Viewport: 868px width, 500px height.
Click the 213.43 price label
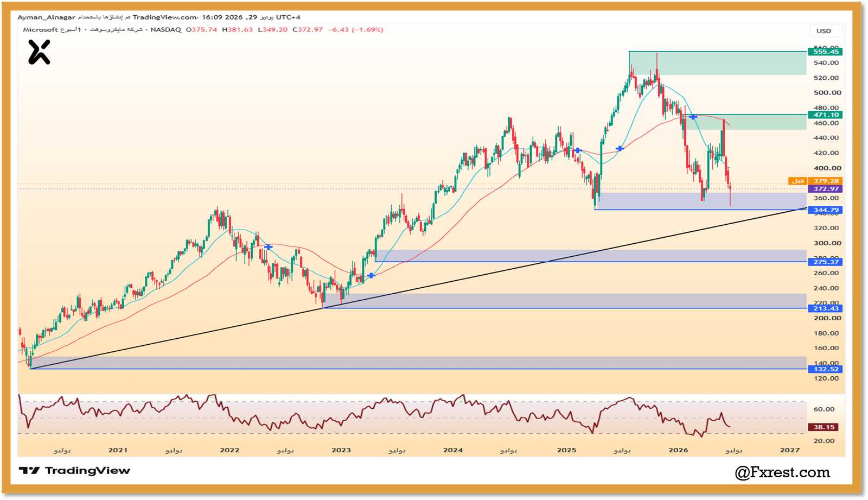pyautogui.click(x=826, y=308)
